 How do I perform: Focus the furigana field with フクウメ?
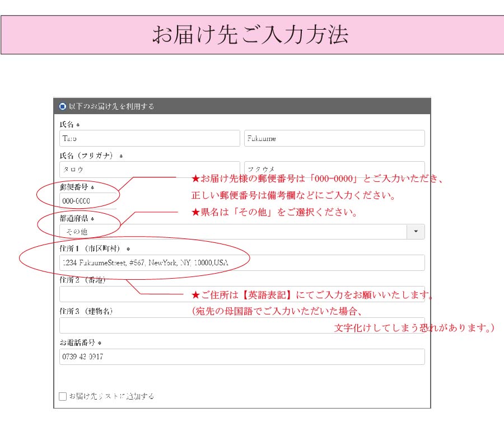coord(334,168)
